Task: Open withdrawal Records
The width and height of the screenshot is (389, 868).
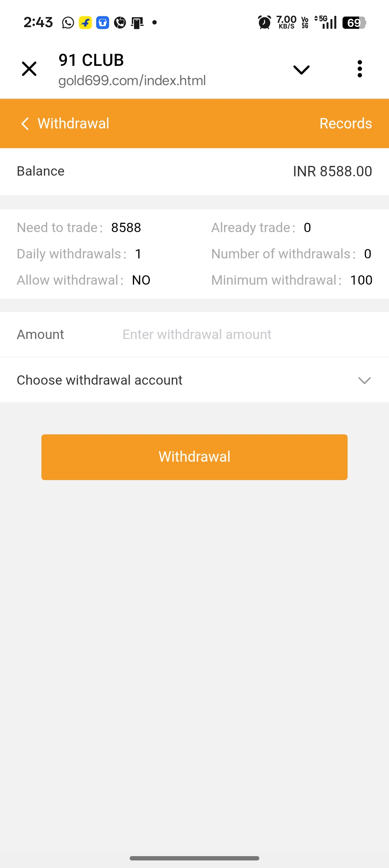Action: (345, 123)
